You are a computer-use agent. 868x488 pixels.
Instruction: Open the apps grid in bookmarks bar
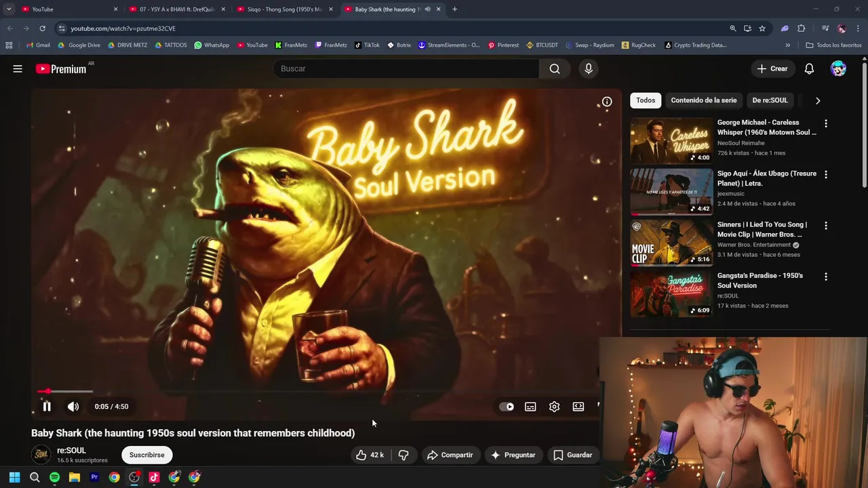9,45
